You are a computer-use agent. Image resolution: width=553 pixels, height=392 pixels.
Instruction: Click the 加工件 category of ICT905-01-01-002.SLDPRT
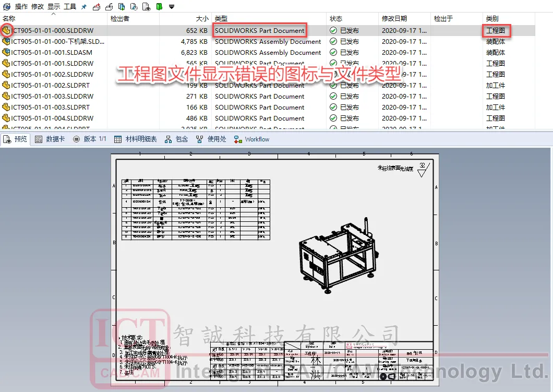(496, 85)
